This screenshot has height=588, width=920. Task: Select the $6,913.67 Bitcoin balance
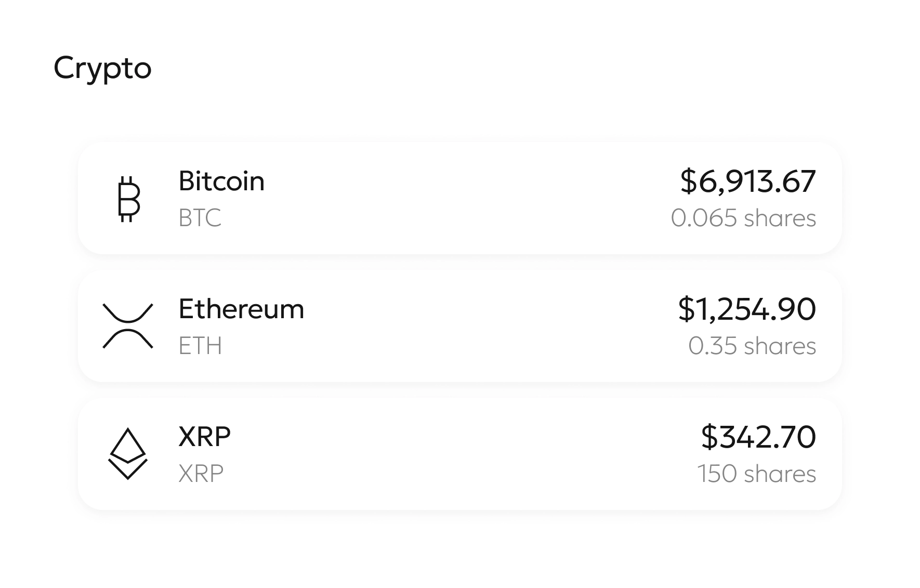click(x=748, y=181)
